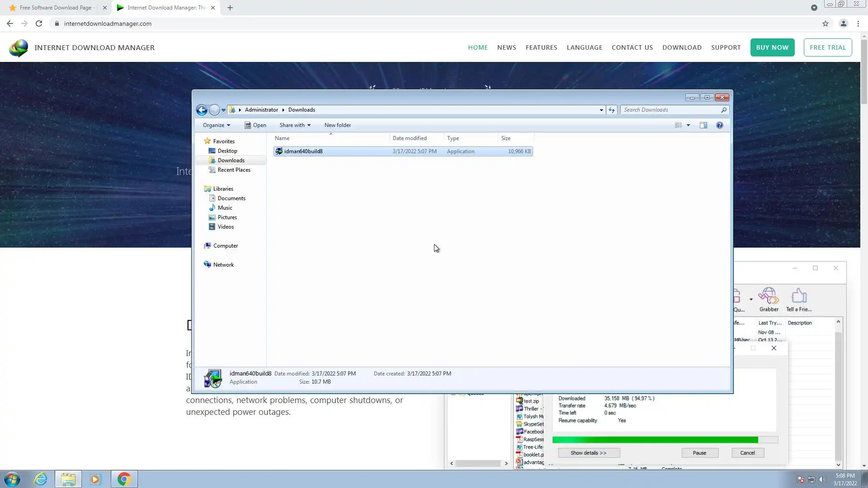Image resolution: width=868 pixels, height=488 pixels.
Task: Select Desktop in Favorites sidebar
Action: [227, 151]
